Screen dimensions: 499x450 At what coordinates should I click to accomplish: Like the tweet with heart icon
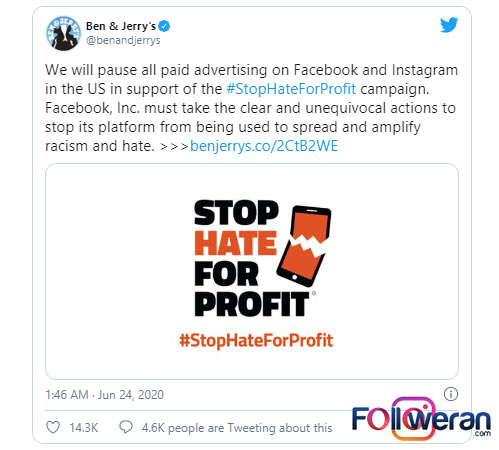tap(53, 427)
